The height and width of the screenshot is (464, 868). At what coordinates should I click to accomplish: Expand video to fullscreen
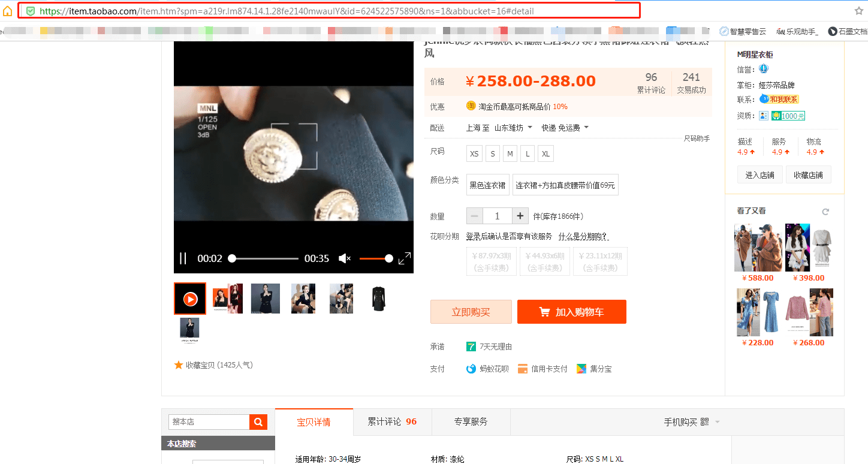[405, 258]
